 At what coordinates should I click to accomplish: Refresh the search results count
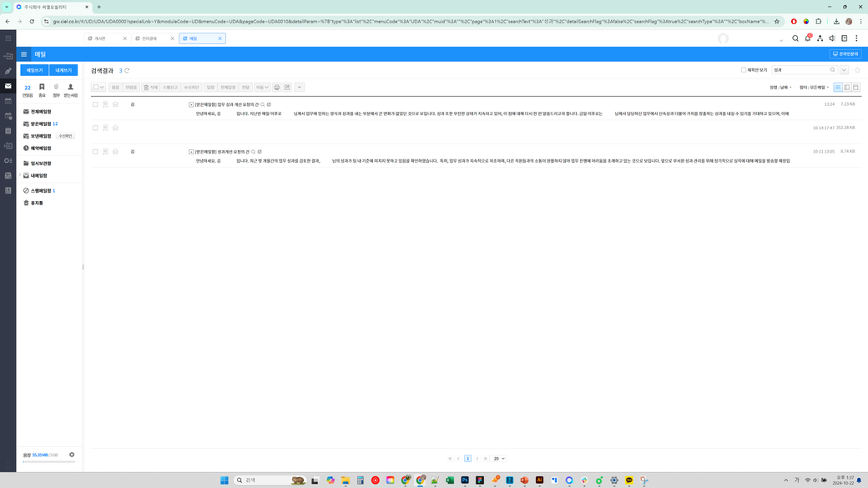127,71
